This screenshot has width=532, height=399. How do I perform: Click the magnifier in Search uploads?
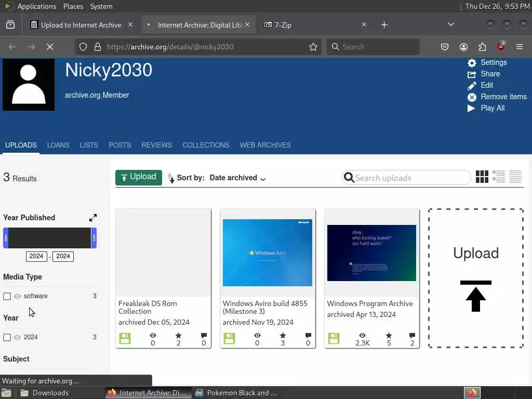tap(349, 178)
